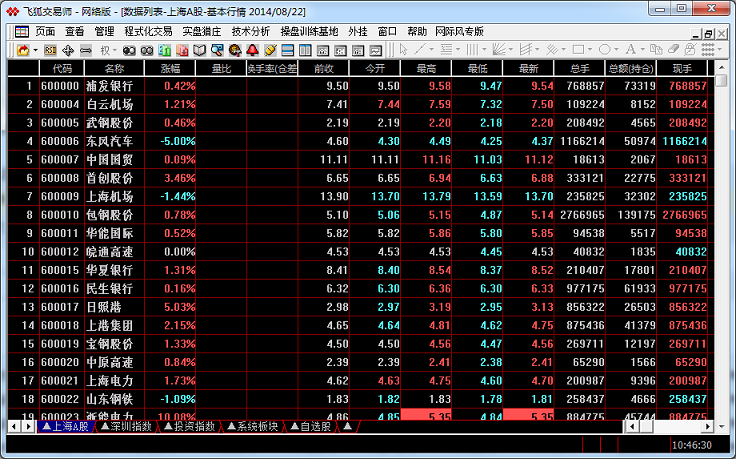
Task: Select the text 'A' drawing tool
Action: [x=629, y=49]
